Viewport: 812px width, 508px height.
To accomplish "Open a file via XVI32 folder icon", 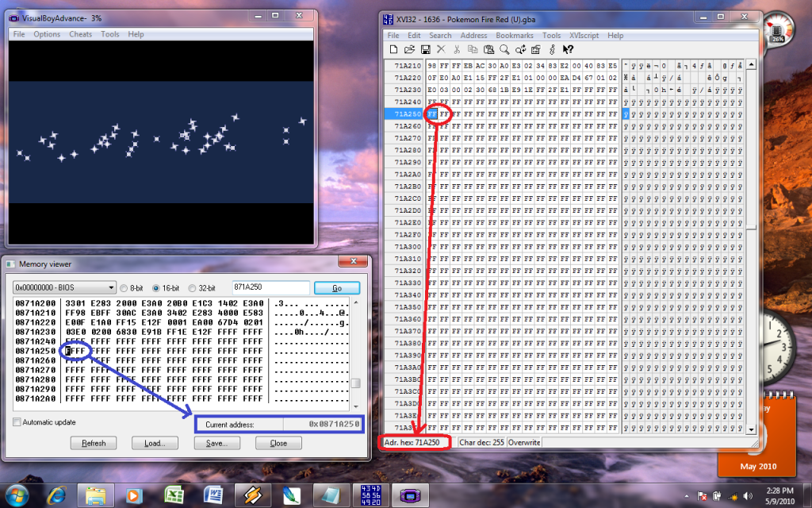I will coord(410,50).
